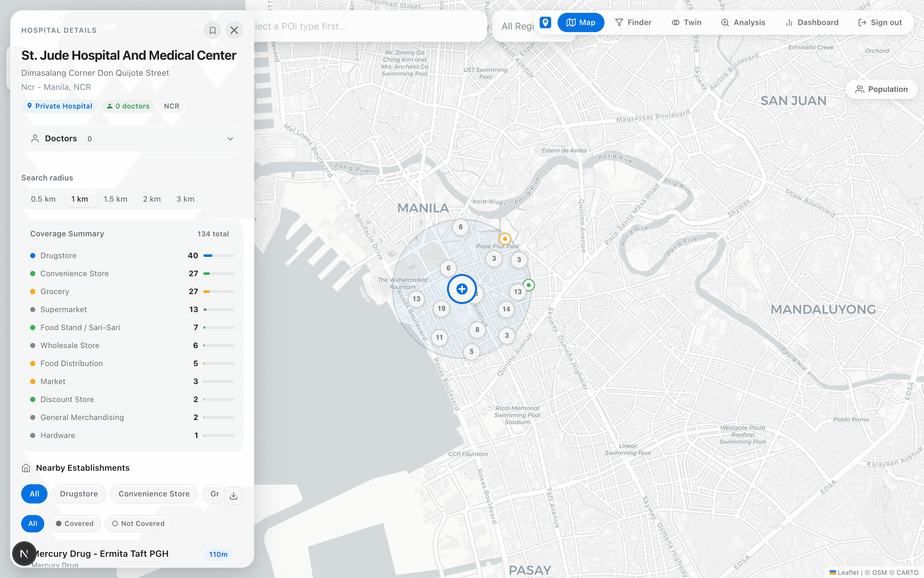Expand the Doctors section chevron

pos(230,139)
